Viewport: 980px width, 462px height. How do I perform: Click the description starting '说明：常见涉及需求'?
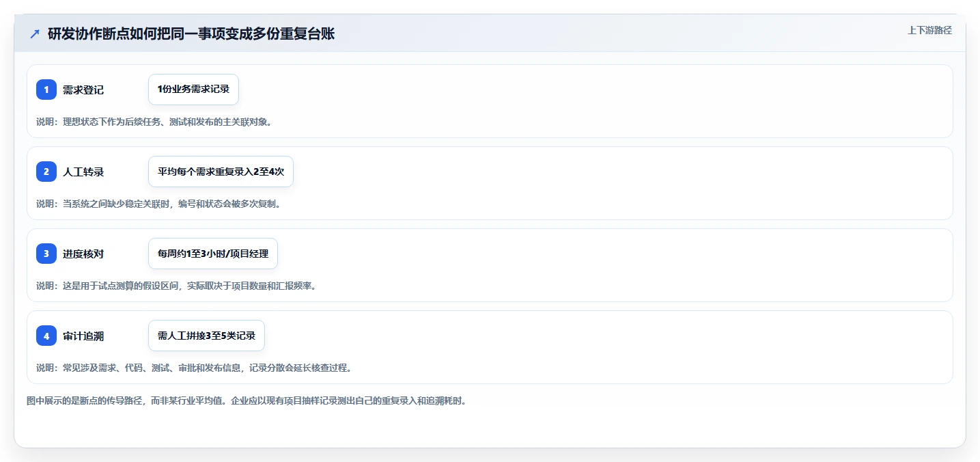coord(194,368)
